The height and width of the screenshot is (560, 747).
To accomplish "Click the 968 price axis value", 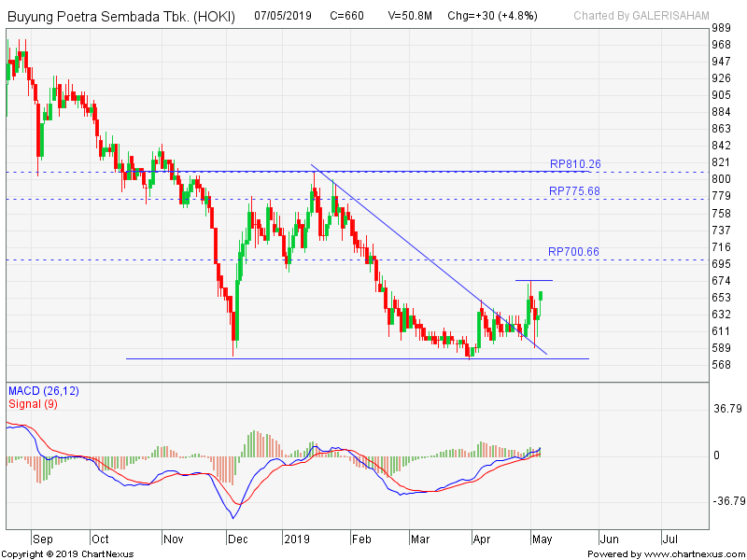I will (x=721, y=45).
